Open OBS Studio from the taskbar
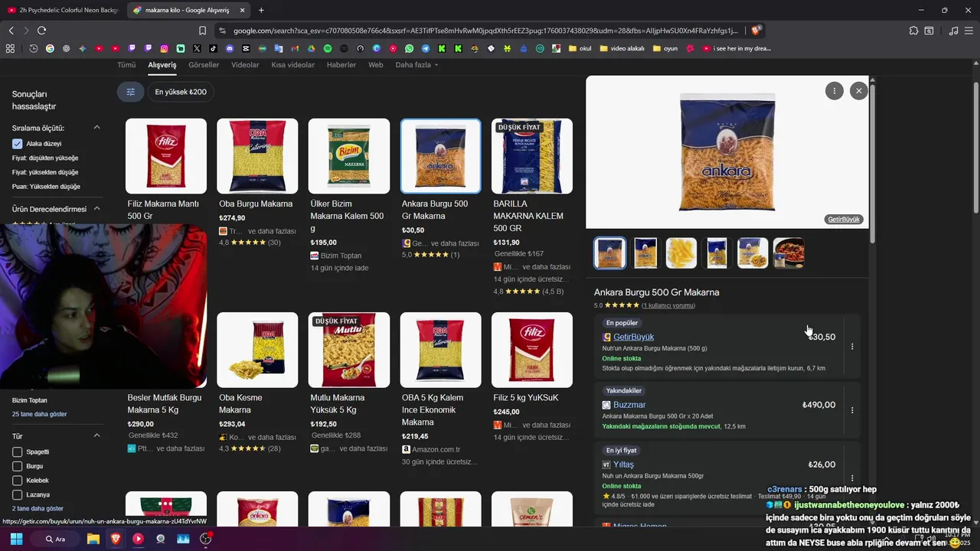The height and width of the screenshot is (551, 980). tap(205, 539)
